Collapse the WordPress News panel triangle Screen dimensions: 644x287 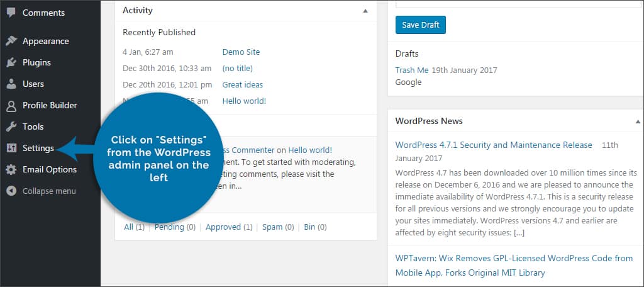coord(638,121)
